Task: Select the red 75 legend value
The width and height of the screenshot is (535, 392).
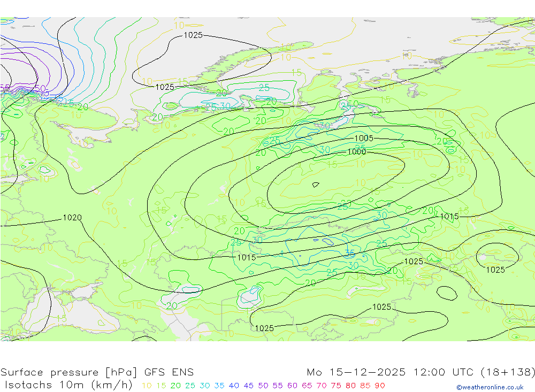Action: pos(336,386)
